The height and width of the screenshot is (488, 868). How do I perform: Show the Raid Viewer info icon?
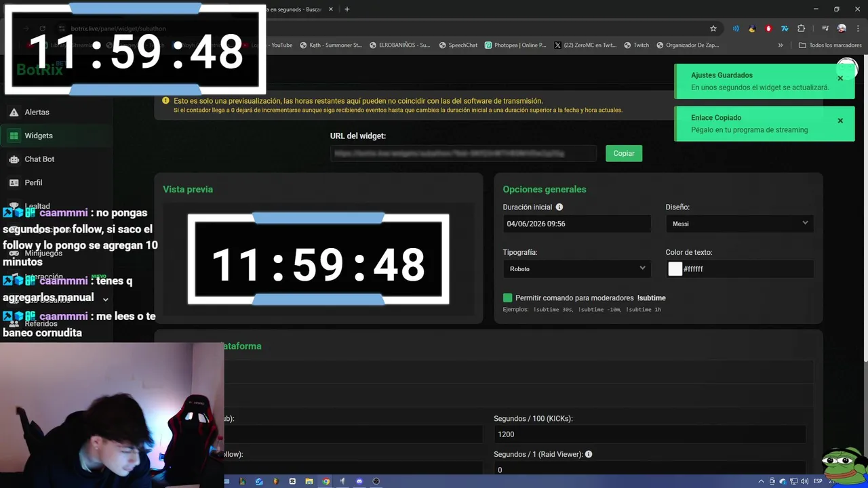click(589, 454)
